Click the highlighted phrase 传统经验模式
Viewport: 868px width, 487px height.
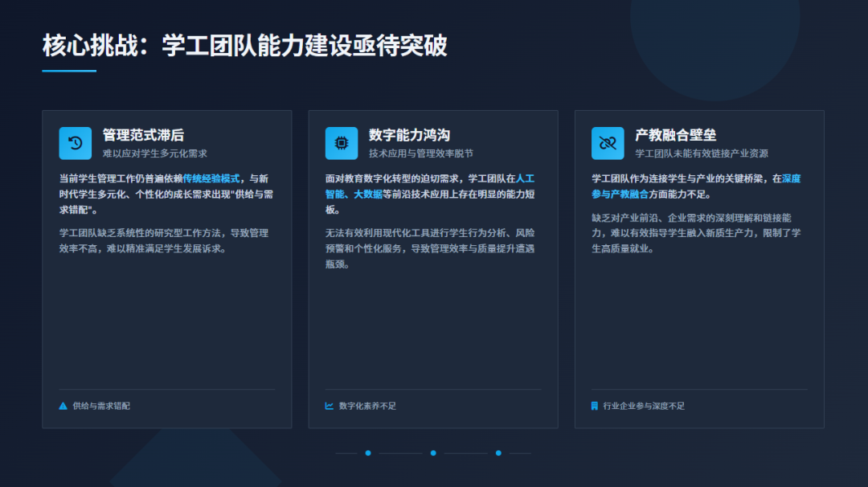[x=211, y=178]
